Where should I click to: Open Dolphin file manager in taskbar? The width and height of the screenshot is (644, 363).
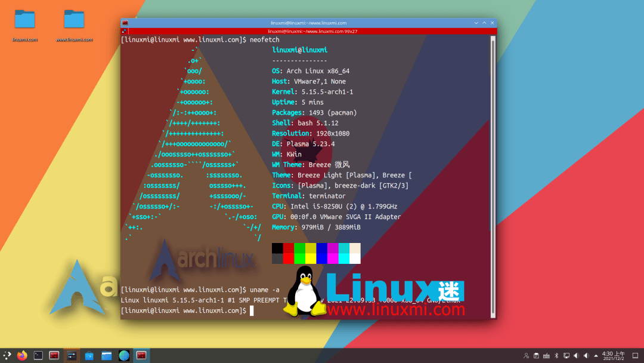[106, 356]
